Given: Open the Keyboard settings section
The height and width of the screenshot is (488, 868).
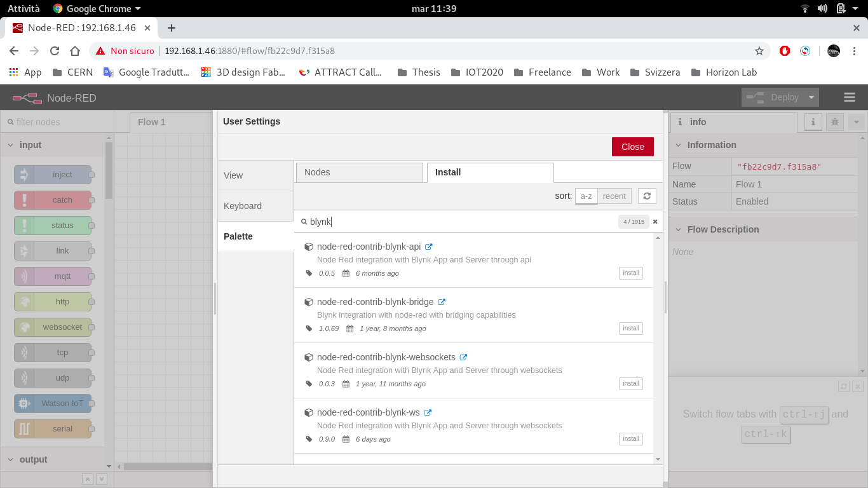Looking at the screenshot, I should 255,206.
